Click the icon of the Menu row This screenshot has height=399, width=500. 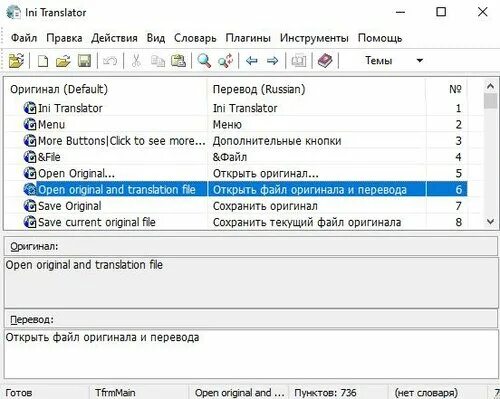[x=30, y=125]
